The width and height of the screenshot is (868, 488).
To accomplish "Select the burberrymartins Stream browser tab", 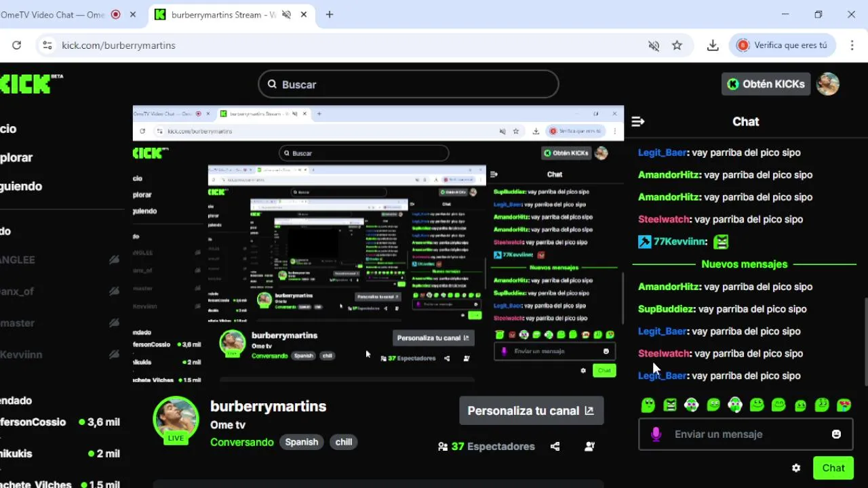I will click(232, 14).
